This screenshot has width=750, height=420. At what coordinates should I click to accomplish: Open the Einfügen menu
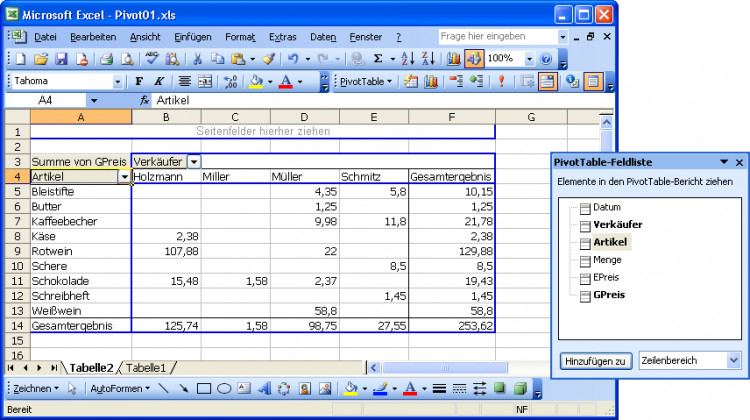tap(192, 36)
